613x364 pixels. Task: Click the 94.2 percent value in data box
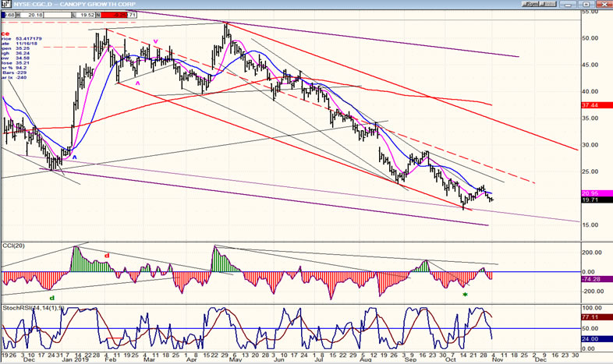click(x=21, y=68)
